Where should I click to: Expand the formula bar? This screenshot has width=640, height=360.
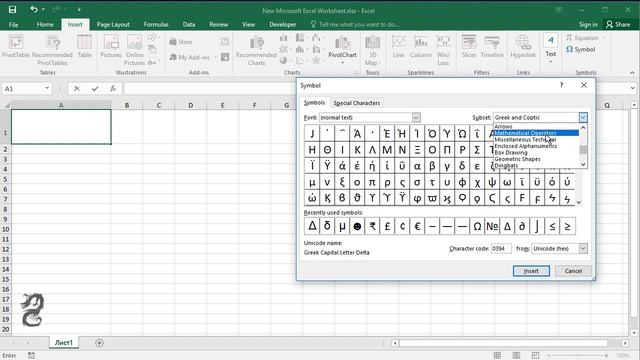(632, 88)
